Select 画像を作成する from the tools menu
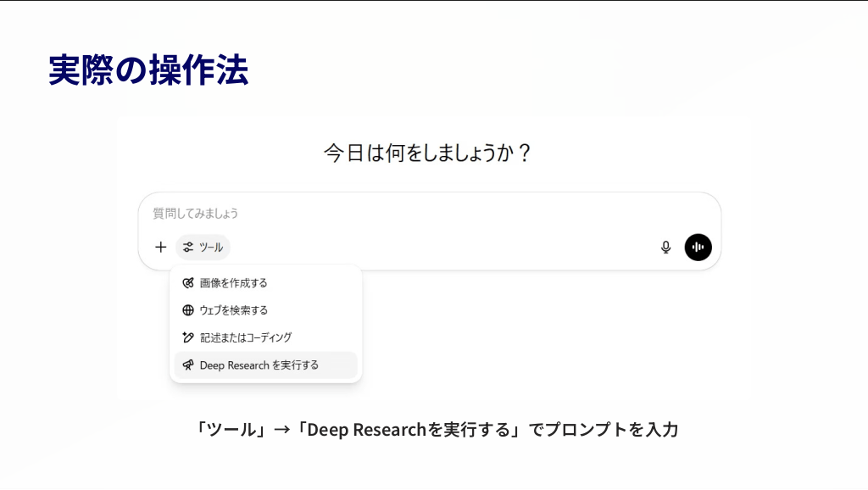This screenshot has width=868, height=490. point(234,283)
